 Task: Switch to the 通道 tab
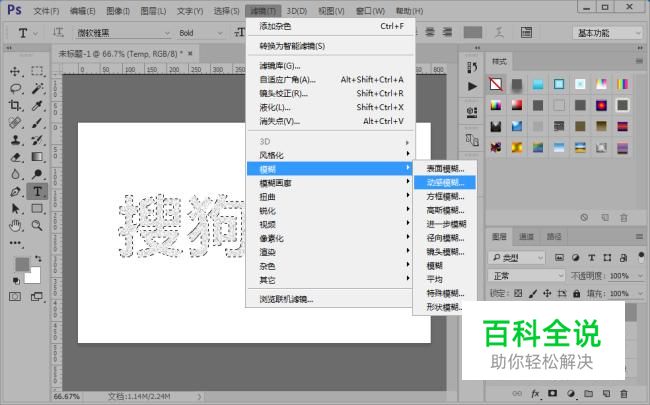pyautogui.click(x=526, y=237)
